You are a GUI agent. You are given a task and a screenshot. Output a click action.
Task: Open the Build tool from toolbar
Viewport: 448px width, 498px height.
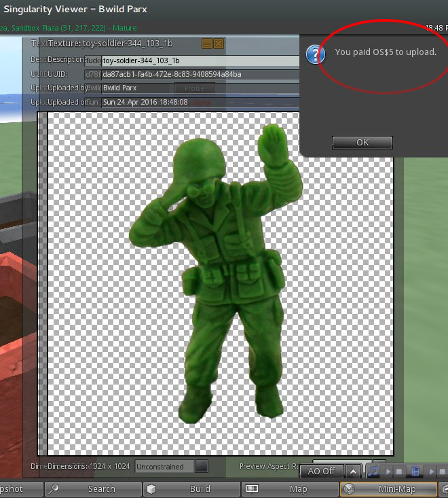(191, 489)
